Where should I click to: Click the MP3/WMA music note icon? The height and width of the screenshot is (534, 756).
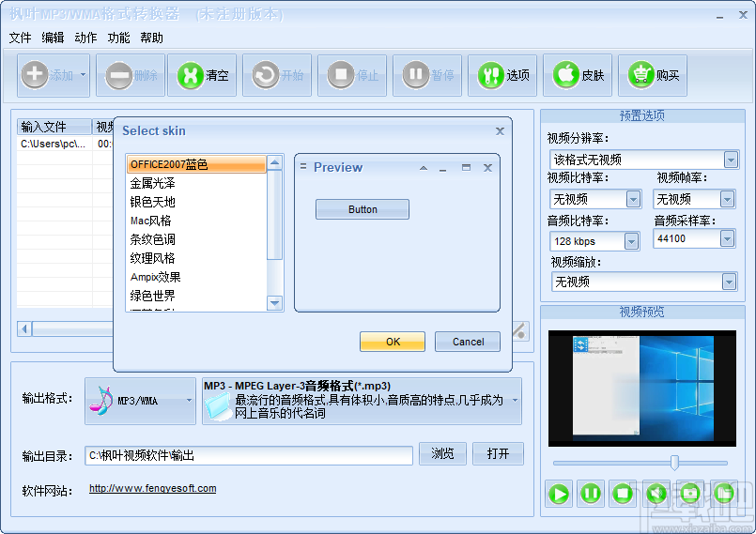[100, 401]
